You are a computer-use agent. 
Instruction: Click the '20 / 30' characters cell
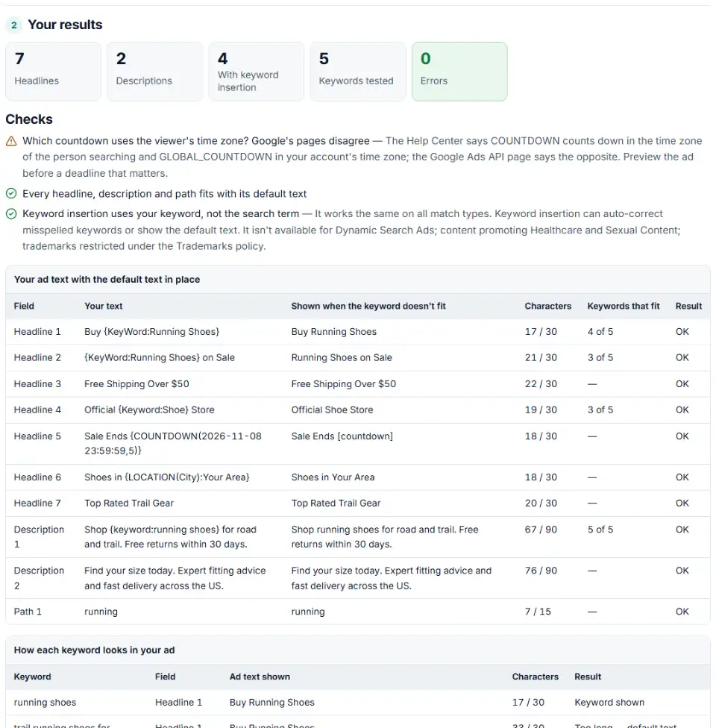click(541, 503)
